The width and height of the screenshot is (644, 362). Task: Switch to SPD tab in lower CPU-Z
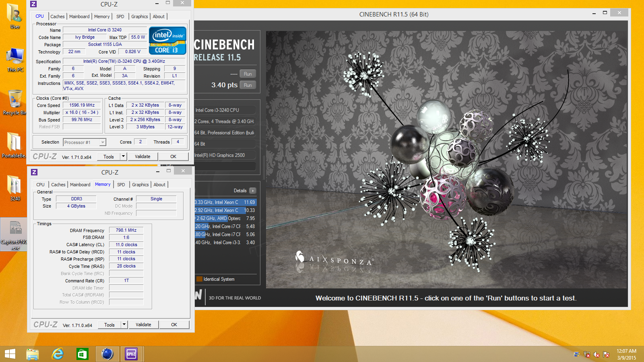coord(121,185)
